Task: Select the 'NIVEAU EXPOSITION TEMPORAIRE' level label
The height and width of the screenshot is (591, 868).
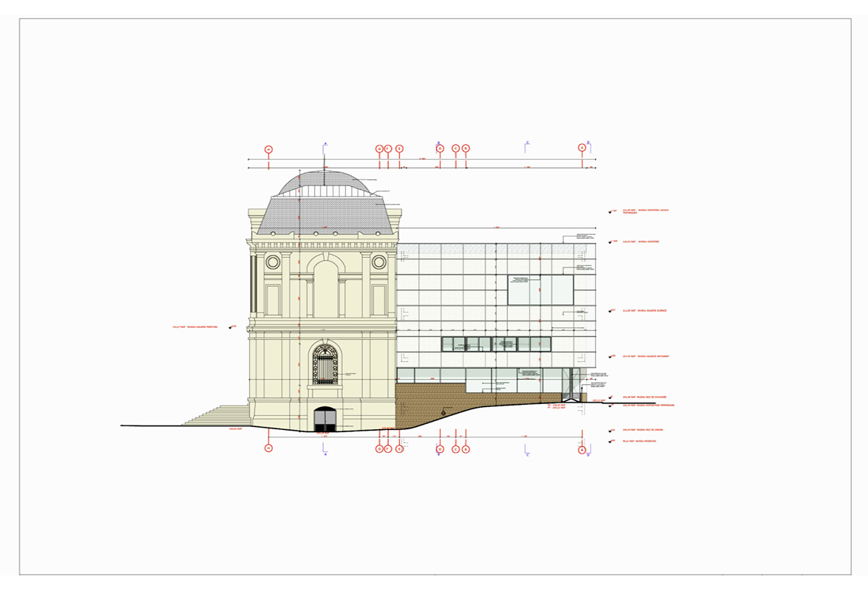Action: (x=648, y=406)
